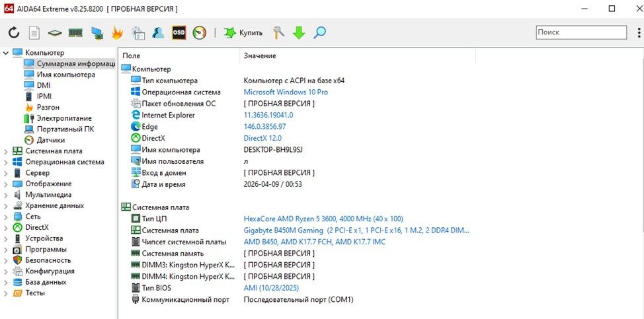This screenshot has width=644, height=319.
Task: Click the Купить button
Action: pos(243,33)
